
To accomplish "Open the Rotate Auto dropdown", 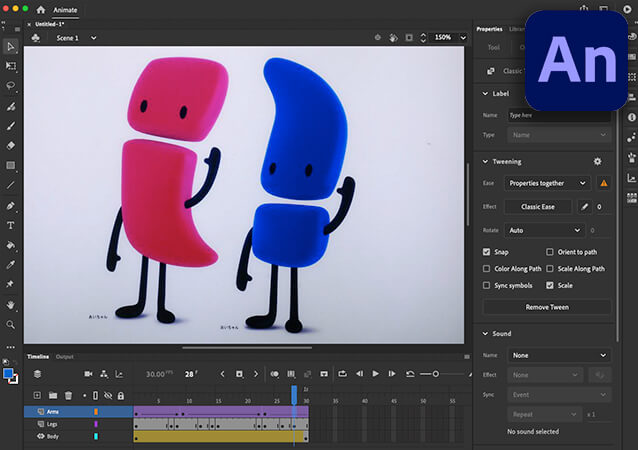I will [544, 230].
